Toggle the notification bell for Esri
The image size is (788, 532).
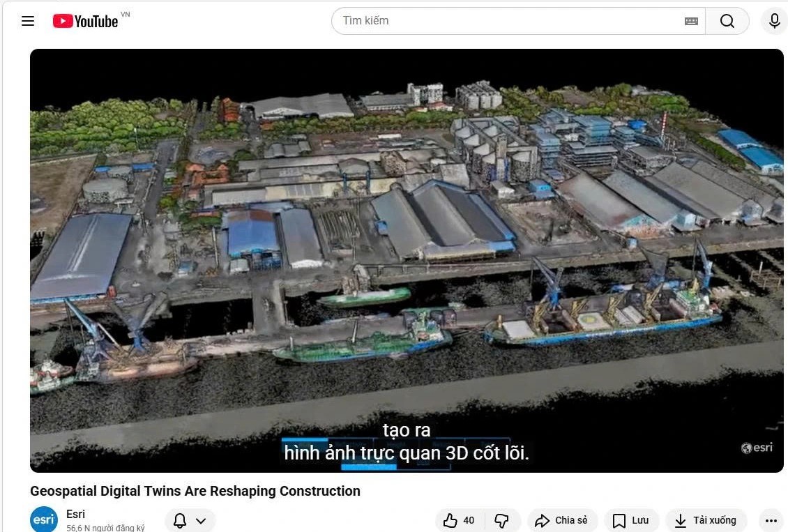[x=179, y=520]
